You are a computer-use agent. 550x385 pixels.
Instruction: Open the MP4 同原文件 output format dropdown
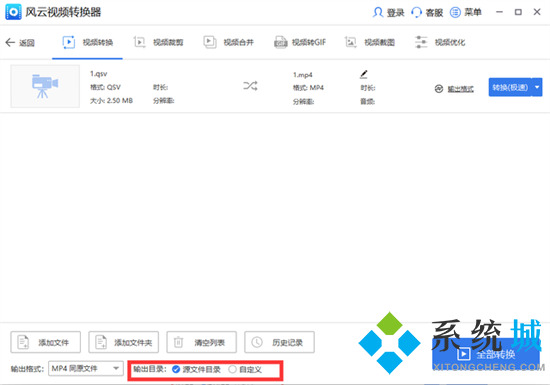tap(86, 369)
